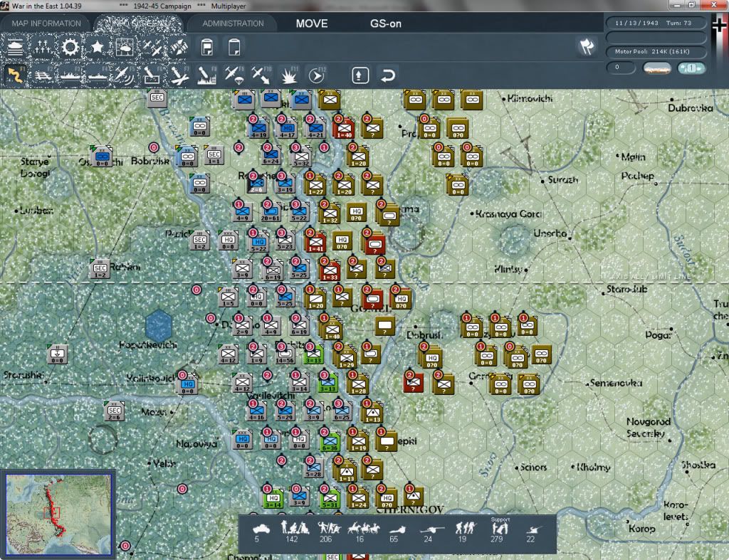
Task: Switch to the ADMINISTRATION tab
Action: (x=233, y=23)
